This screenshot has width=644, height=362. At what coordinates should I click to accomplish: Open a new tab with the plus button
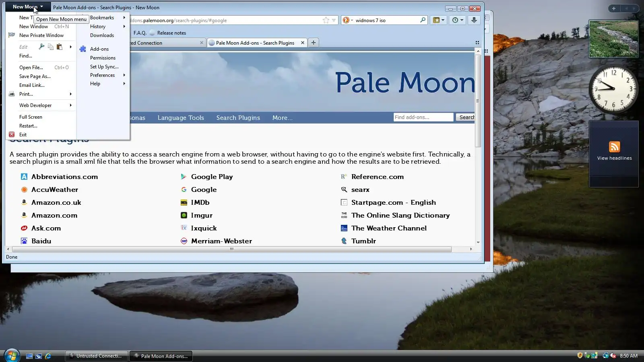tap(314, 43)
